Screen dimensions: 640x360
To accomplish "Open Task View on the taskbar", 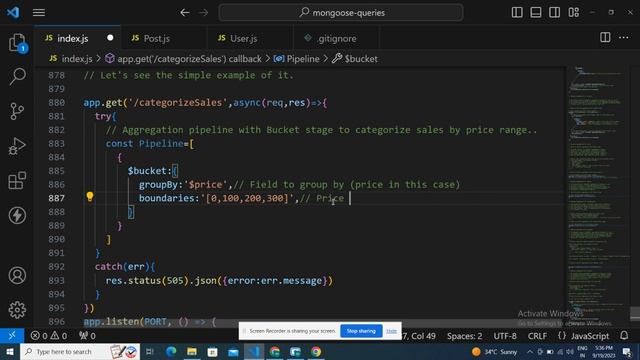I will pyautogui.click(x=150, y=351).
